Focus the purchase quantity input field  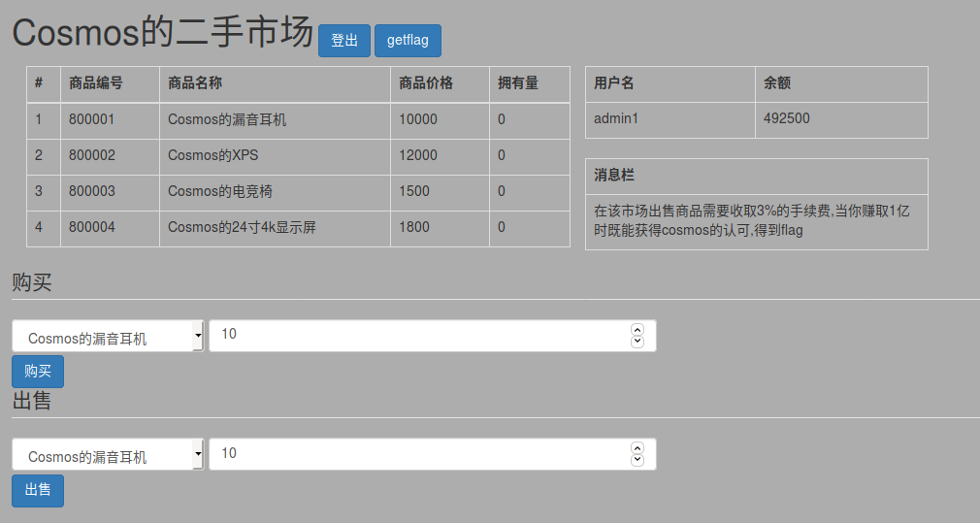point(417,336)
